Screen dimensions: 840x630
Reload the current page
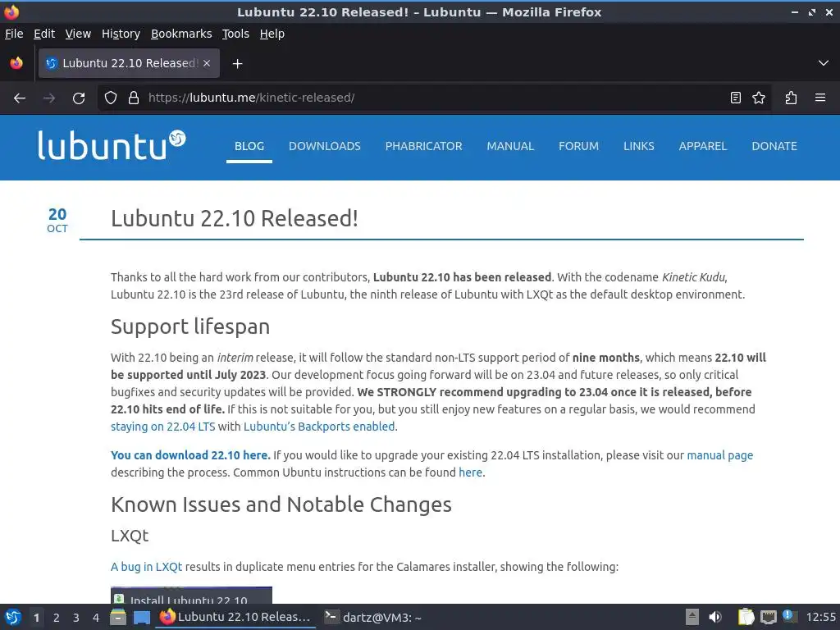pos(79,98)
